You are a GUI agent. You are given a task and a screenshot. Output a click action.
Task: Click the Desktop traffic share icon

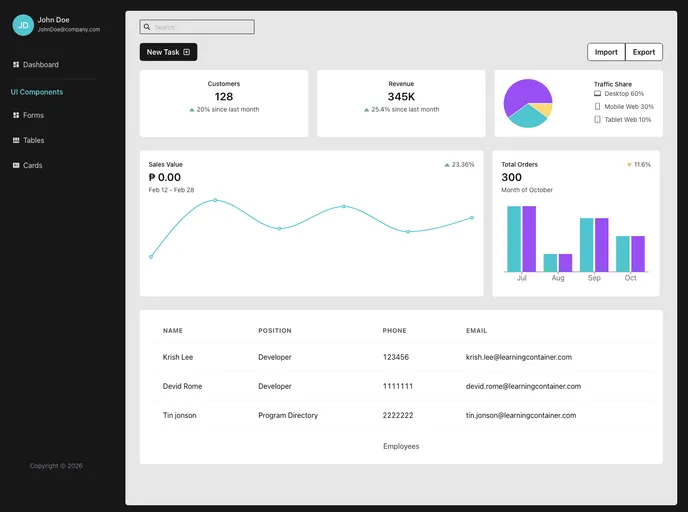pyautogui.click(x=597, y=93)
